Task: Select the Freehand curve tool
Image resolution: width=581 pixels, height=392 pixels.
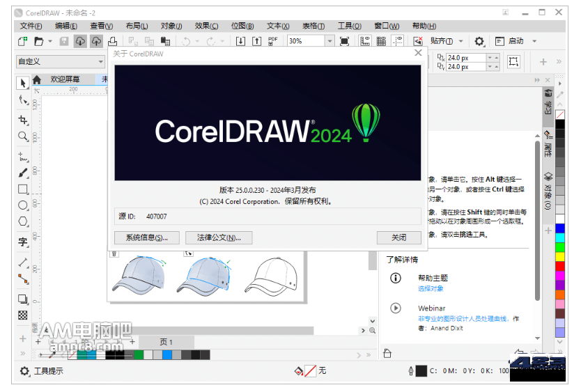Action: tap(23, 157)
